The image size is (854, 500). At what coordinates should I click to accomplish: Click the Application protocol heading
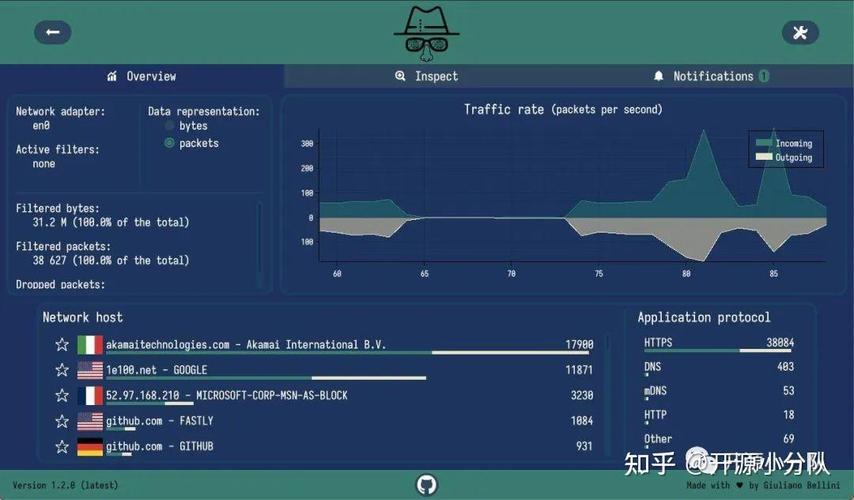[x=704, y=318]
